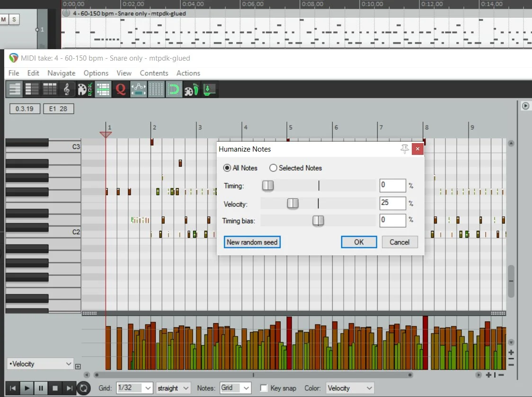
Task: Toggle the green track list icon
Action: (103, 90)
